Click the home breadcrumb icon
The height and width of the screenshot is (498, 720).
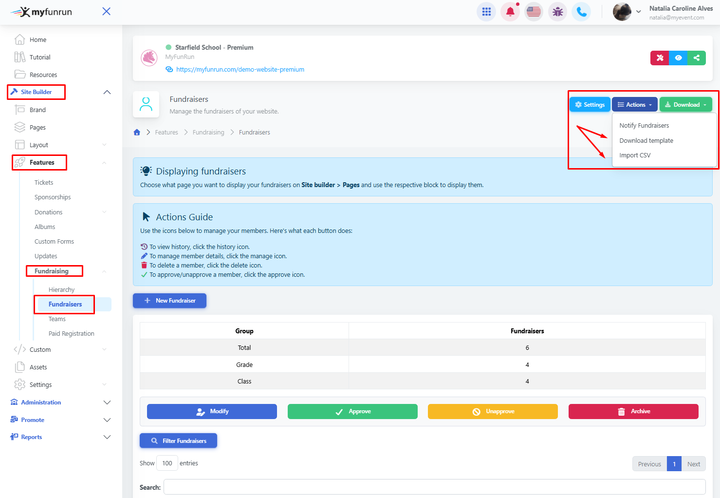click(x=137, y=132)
